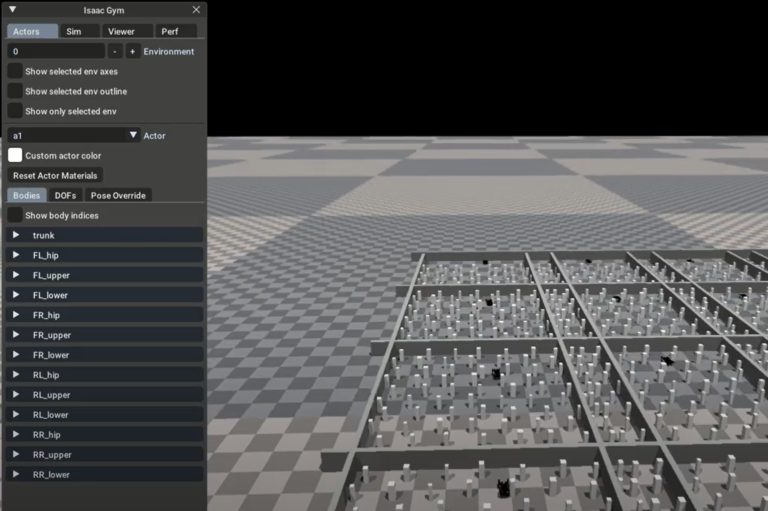
Task: Collapse the Isaac Gym panel triangle
Action: [x=13, y=10]
